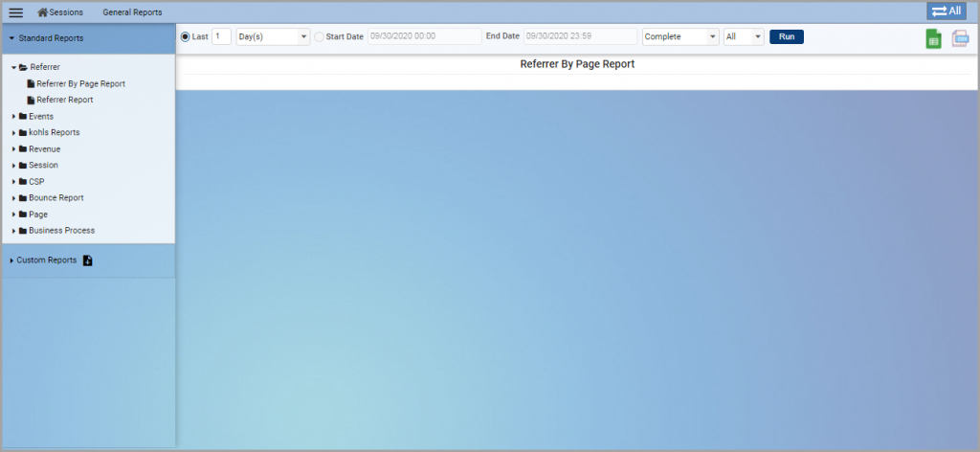Expand the Revenue tree node arrow

pos(13,148)
